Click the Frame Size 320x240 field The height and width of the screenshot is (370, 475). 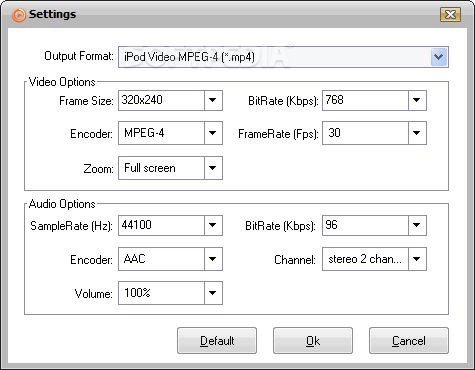pyautogui.click(x=161, y=100)
